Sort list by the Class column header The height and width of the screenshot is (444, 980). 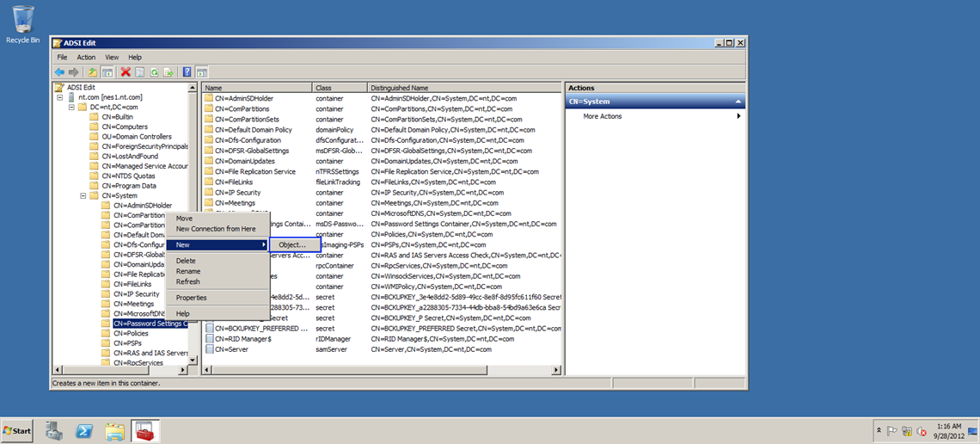coord(340,88)
